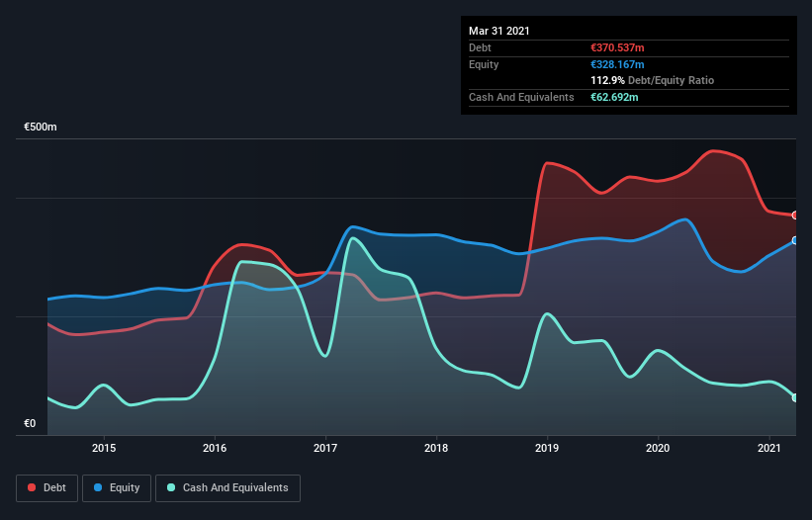Click the 112.9% Debt/Equity Ratio text
Image resolution: width=812 pixels, height=520 pixels.
click(x=653, y=80)
